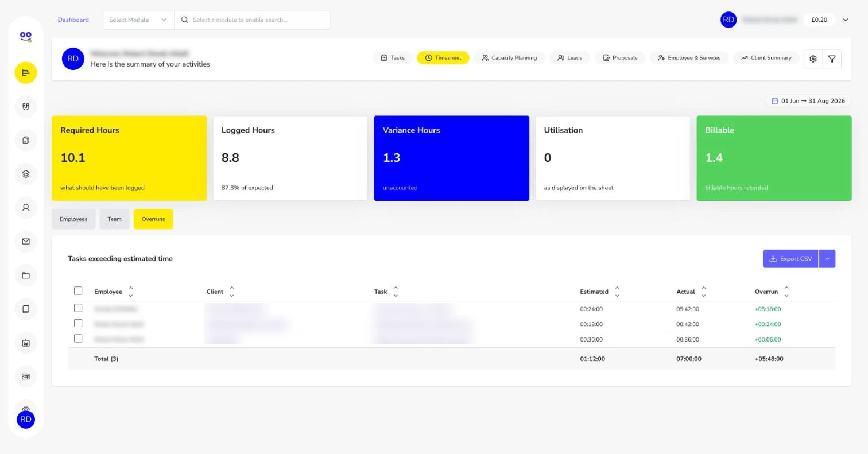Switch to the Capacity Planning tab
This screenshot has height=454, width=868.
tap(509, 58)
